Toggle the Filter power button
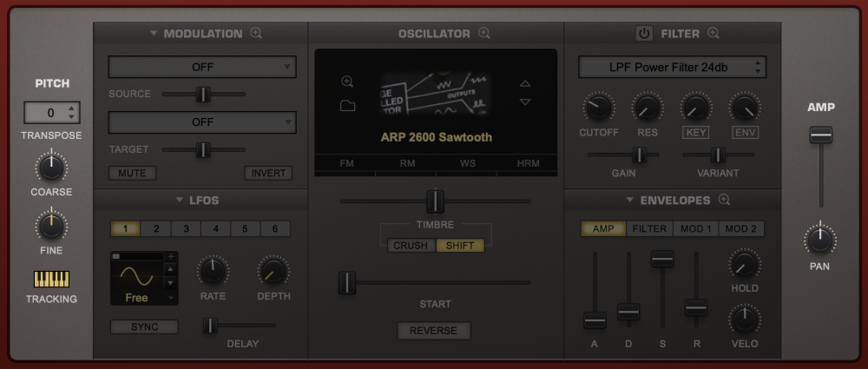This screenshot has height=369, width=868. [x=644, y=34]
